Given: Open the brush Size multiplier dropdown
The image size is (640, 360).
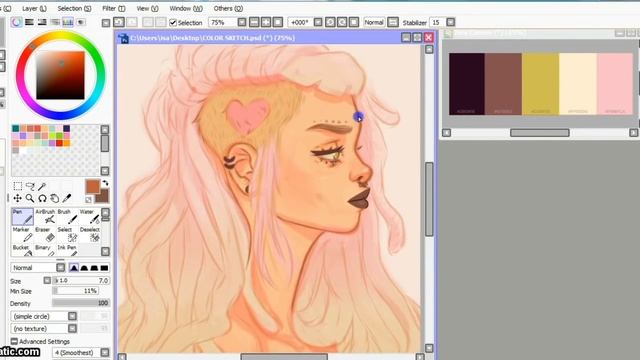Looking at the screenshot, I should pyautogui.click(x=47, y=280).
